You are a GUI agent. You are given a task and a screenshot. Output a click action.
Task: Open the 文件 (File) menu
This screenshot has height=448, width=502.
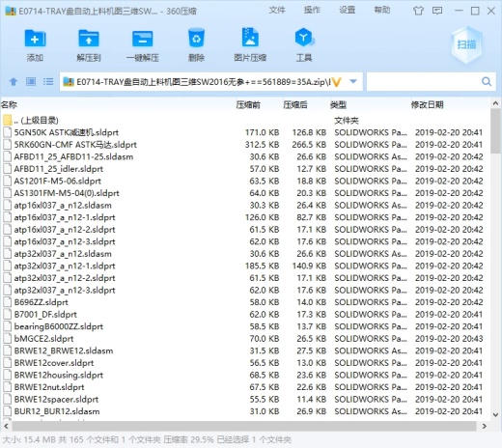click(x=277, y=11)
